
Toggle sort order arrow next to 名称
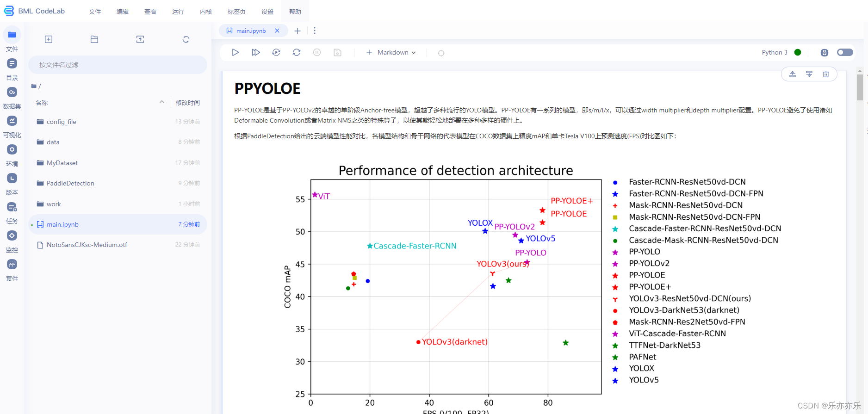click(x=162, y=102)
